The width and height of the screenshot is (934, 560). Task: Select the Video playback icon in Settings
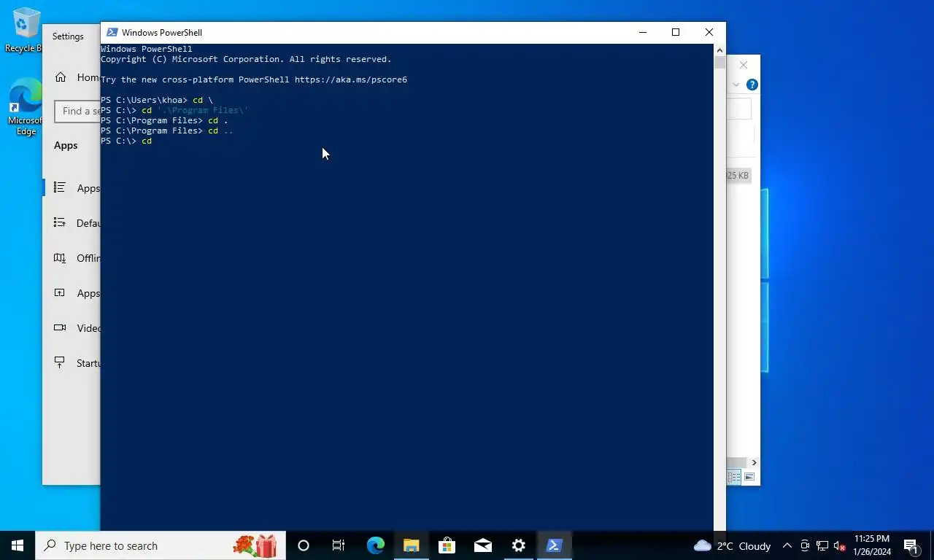[x=60, y=328]
